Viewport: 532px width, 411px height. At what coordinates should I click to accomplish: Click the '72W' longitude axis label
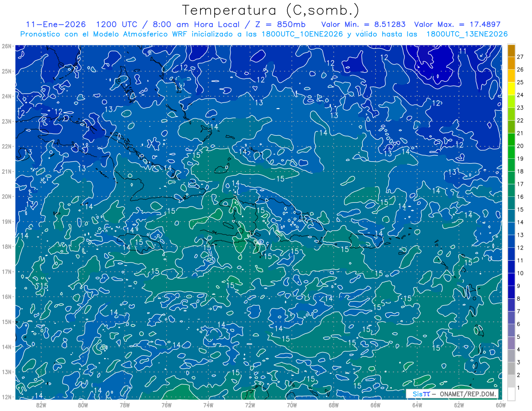click(250, 405)
